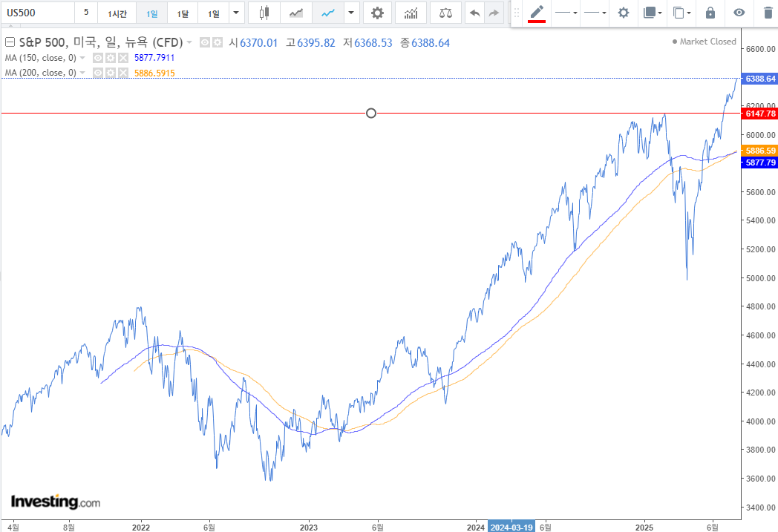Click the high price 6395.82 value
This screenshot has width=778, height=532.
316,43
